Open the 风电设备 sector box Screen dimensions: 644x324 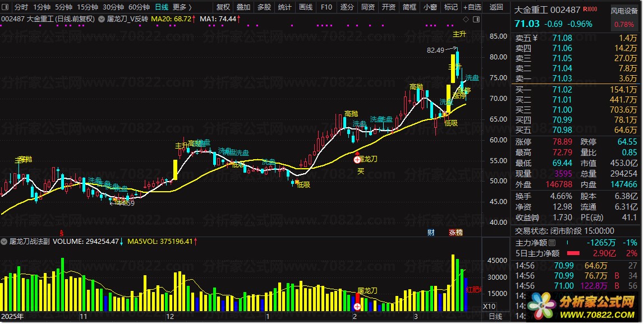[624, 18]
